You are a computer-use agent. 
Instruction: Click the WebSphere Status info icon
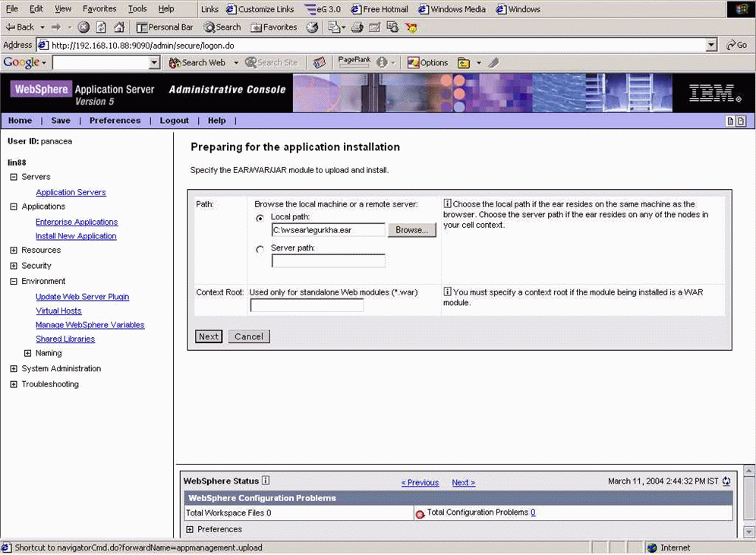[x=266, y=481]
